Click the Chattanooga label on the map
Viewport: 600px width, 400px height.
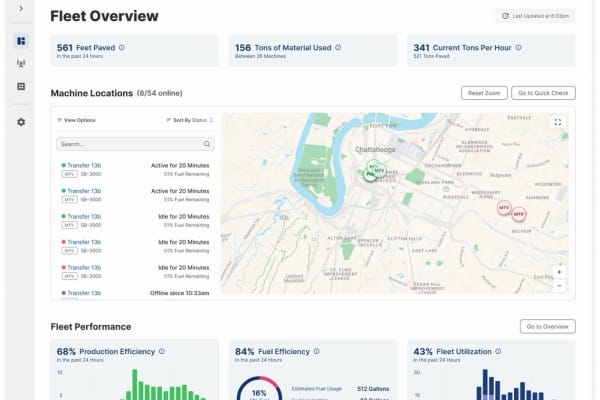pos(375,149)
